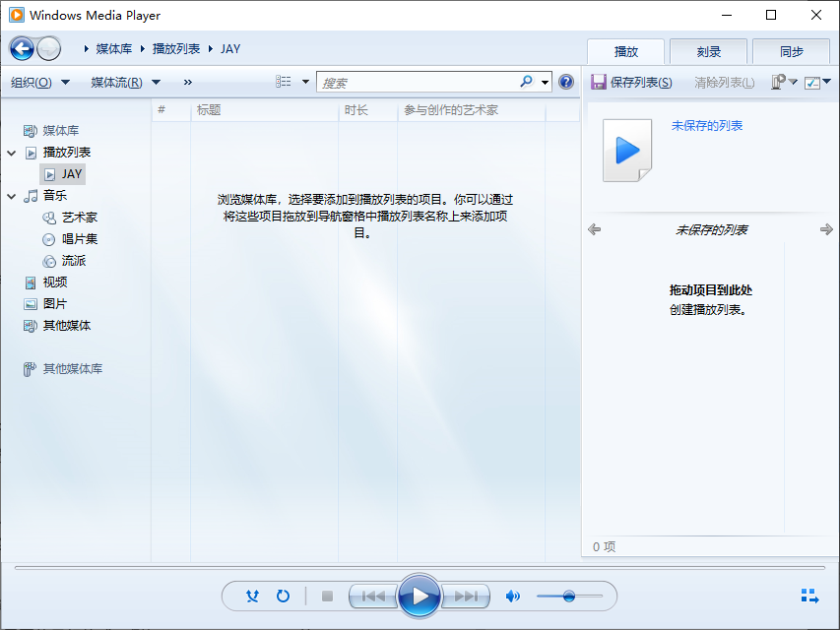Open the 组织(O) dropdown menu
The height and width of the screenshot is (630, 840).
(40, 82)
